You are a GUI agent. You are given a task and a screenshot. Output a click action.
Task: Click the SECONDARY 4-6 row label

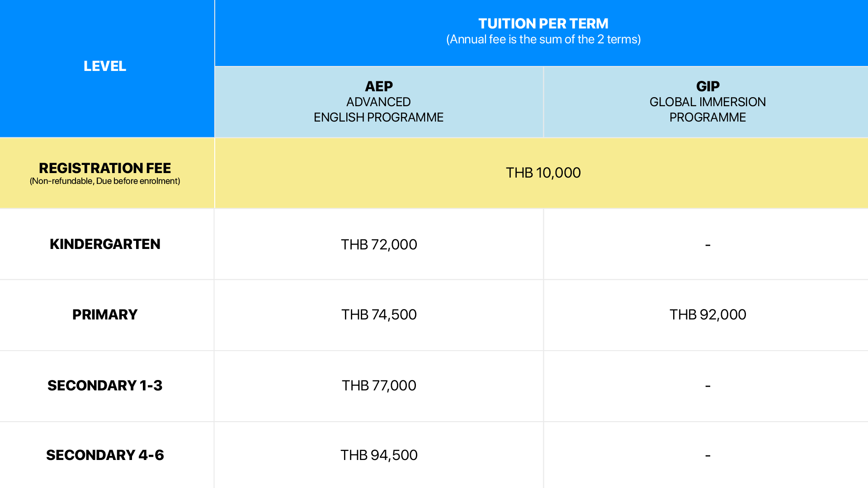pyautogui.click(x=105, y=455)
